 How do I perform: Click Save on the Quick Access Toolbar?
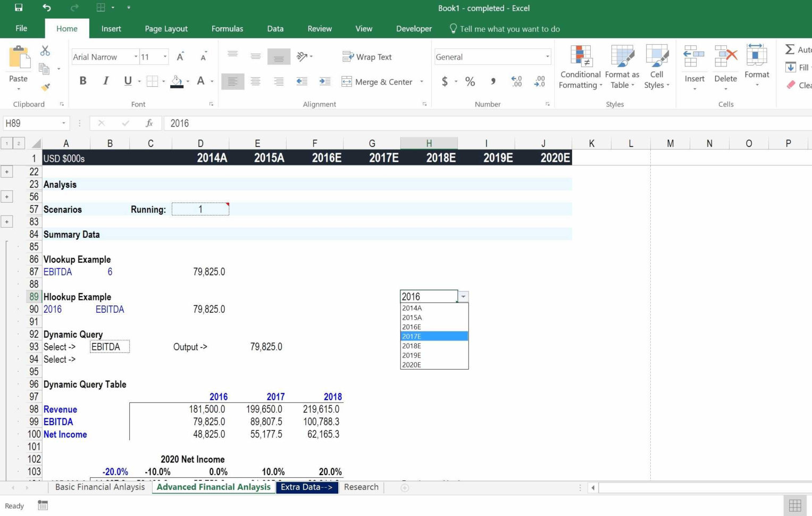point(18,7)
